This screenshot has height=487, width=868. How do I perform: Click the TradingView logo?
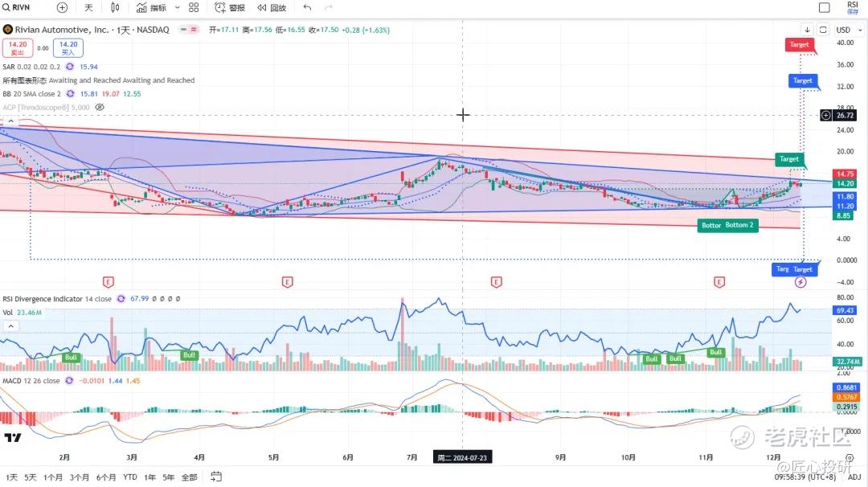[x=13, y=437]
